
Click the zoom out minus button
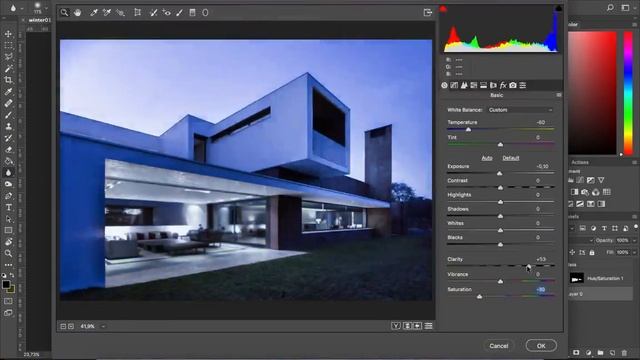coord(63,326)
